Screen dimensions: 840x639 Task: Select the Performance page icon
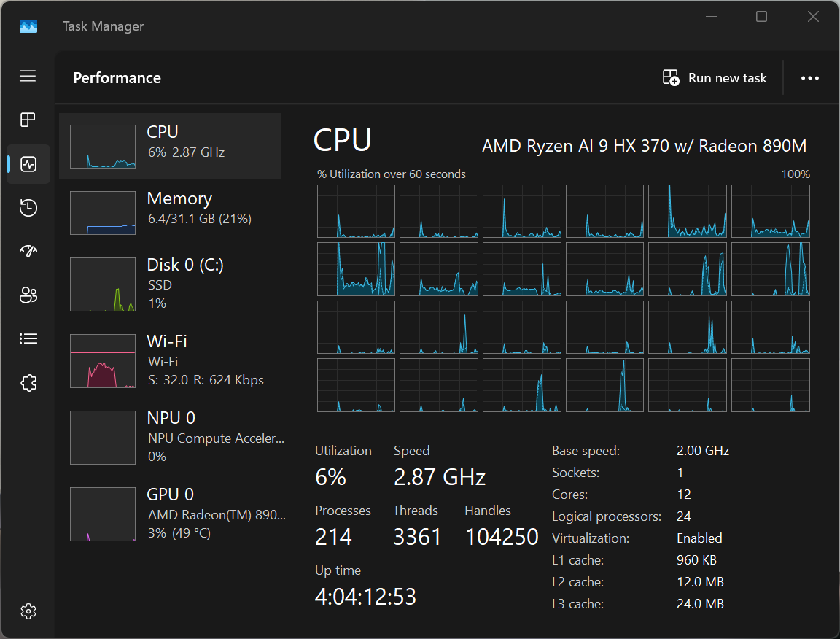click(28, 163)
